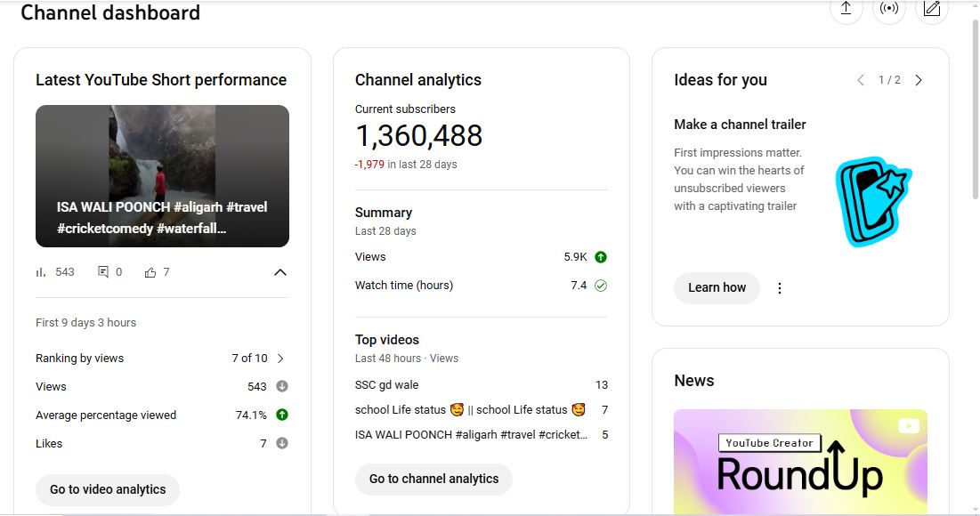This screenshot has height=516, width=980.
Task: Open the Ranking by views arrow
Action: pos(280,358)
